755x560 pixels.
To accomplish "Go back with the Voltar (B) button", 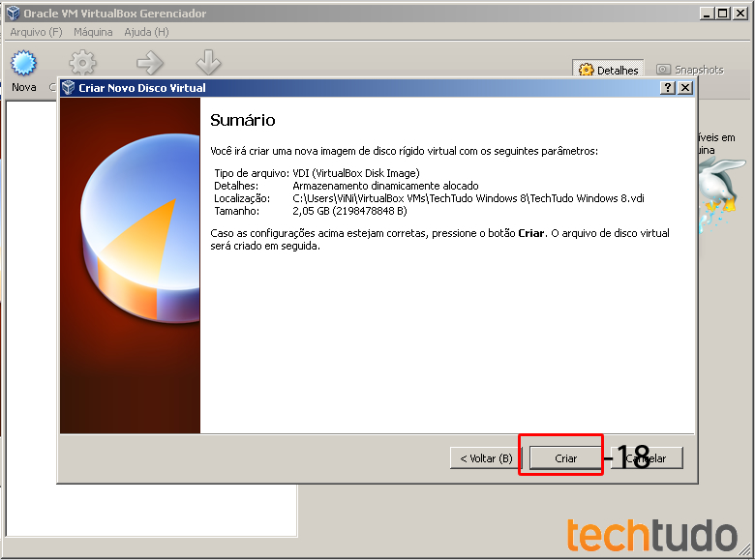I will (486, 458).
